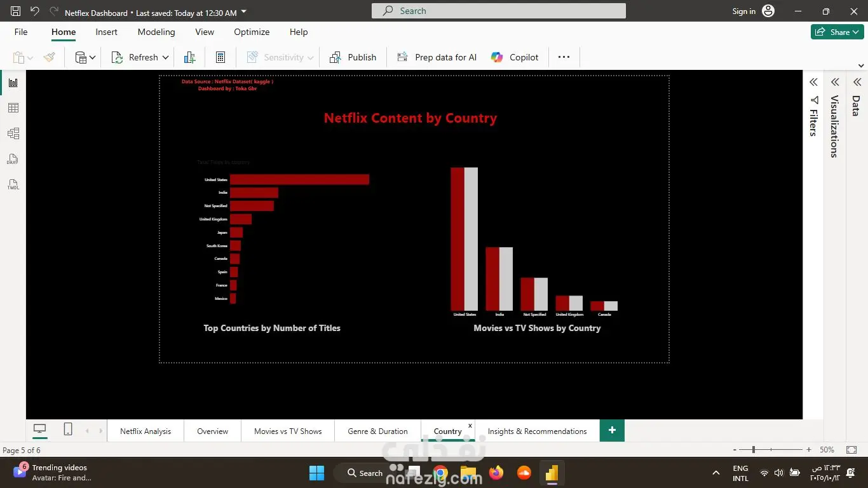Click the filter funnel icon in Filters pane
Viewport: 868px width, 488px height.
pos(814,100)
